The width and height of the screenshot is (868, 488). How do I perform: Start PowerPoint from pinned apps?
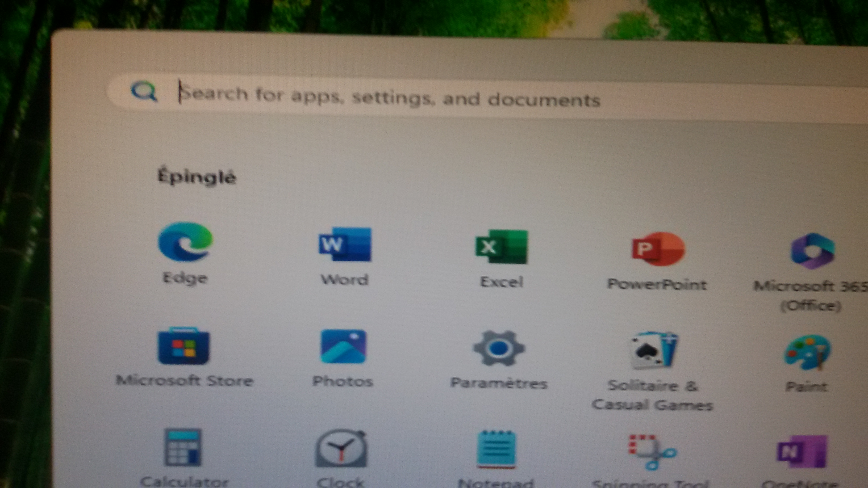point(657,249)
